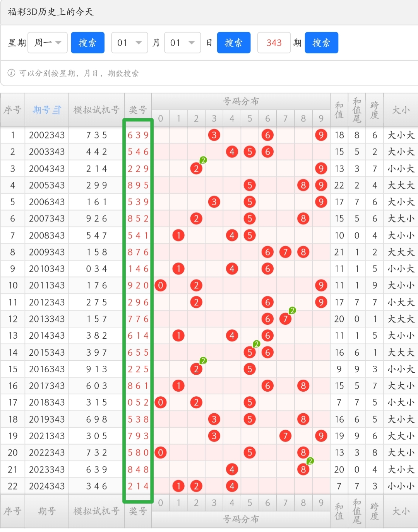The width and height of the screenshot is (418, 532).
Task: Click red ball 7 in row 2021343
Action: [285, 436]
